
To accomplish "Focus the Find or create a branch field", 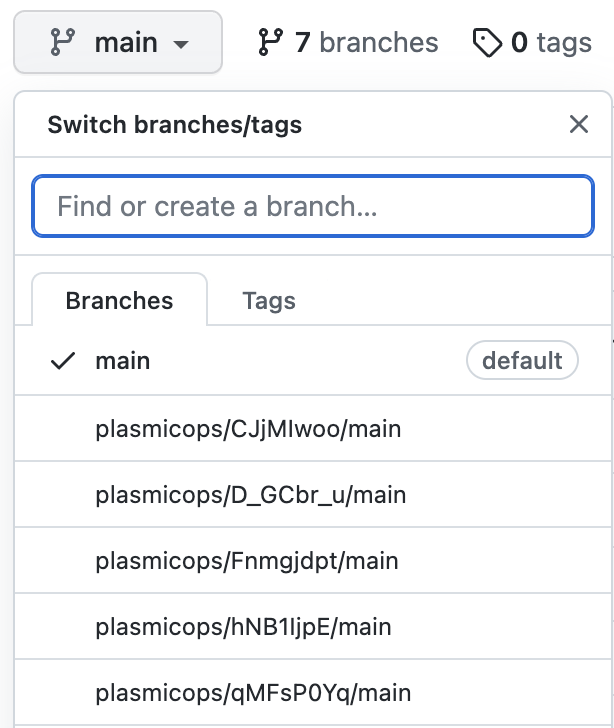I will 313,207.
